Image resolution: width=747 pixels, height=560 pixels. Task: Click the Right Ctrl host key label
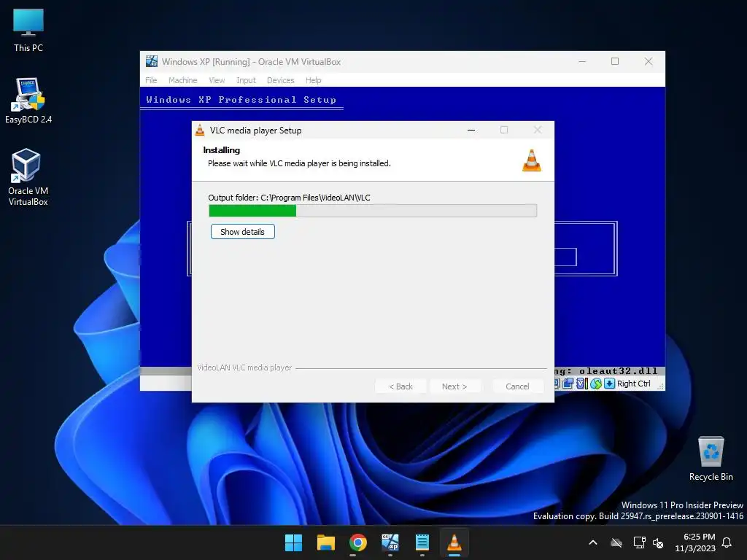pos(634,384)
